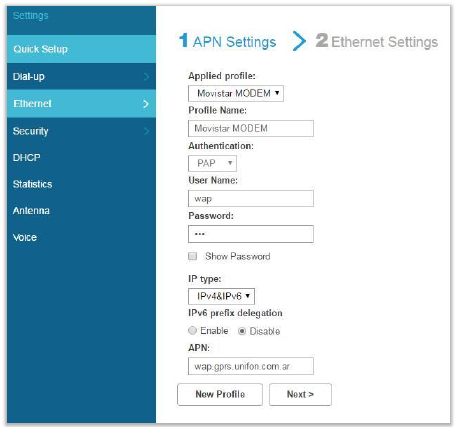Open the Authentication PAP dropdown
The width and height of the screenshot is (456, 427).
pyautogui.click(x=213, y=163)
